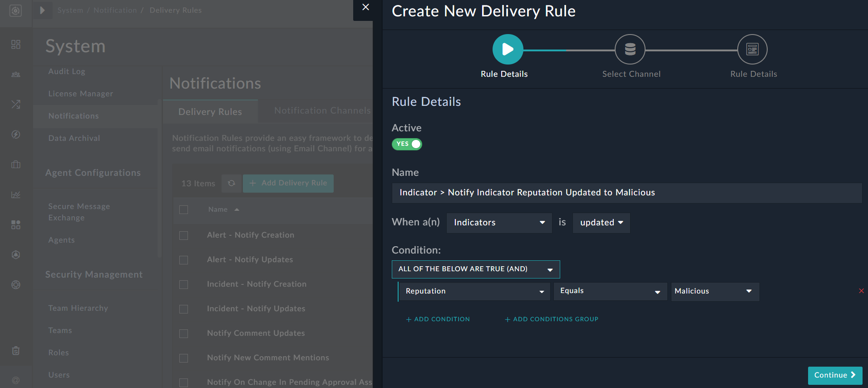Check the Incident - Notify Updates row checkbox

pyautogui.click(x=183, y=309)
